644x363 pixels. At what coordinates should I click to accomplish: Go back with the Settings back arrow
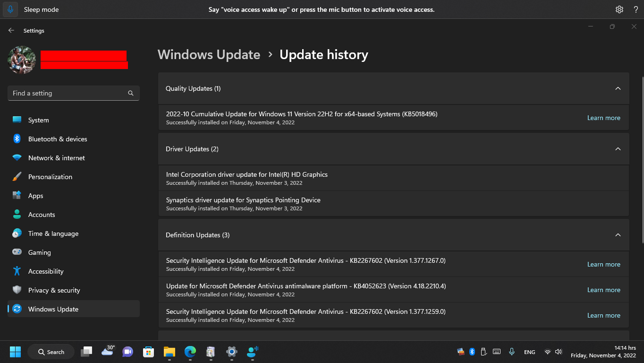pyautogui.click(x=11, y=30)
